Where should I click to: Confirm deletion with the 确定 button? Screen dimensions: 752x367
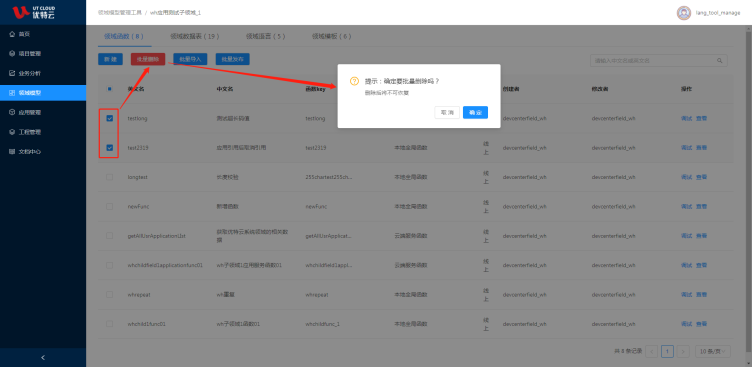475,112
